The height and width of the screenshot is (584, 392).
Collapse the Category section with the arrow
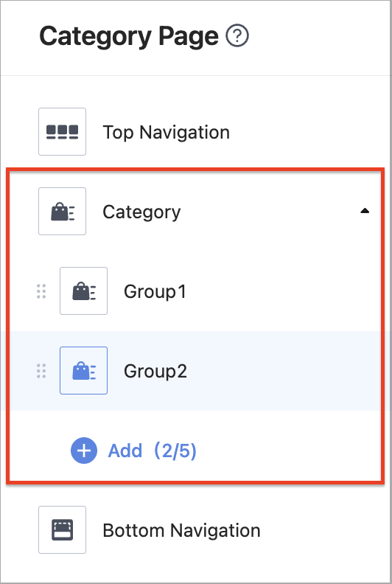pyautogui.click(x=365, y=211)
